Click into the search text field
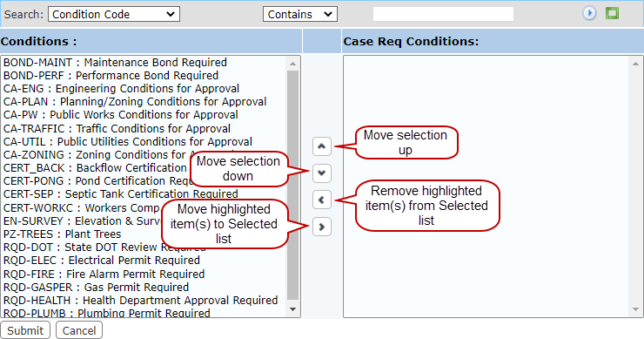The image size is (644, 339). click(443, 14)
